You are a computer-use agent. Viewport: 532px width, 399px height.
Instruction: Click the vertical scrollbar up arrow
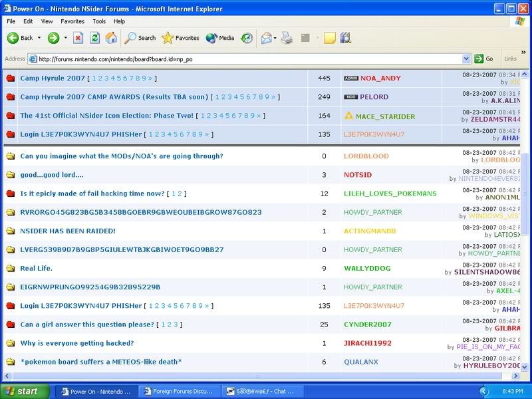[x=525, y=74]
